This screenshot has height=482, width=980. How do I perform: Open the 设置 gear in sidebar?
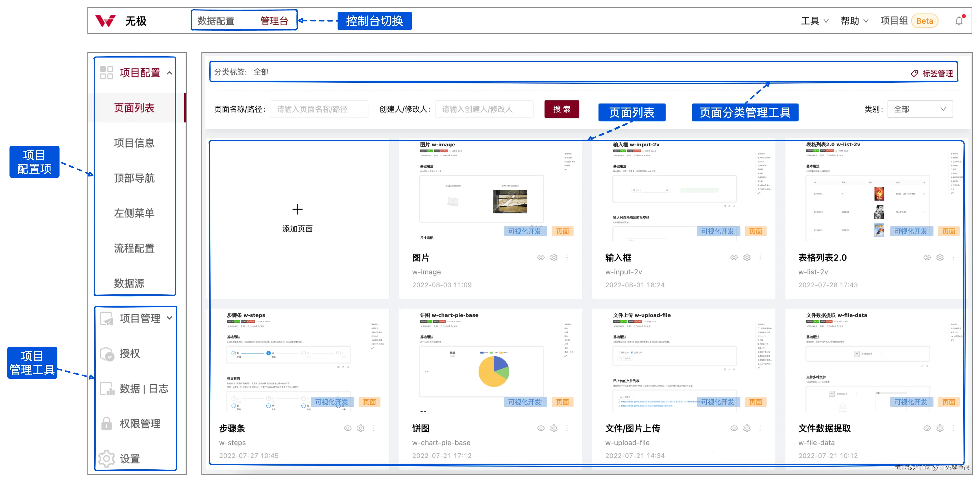click(107, 459)
